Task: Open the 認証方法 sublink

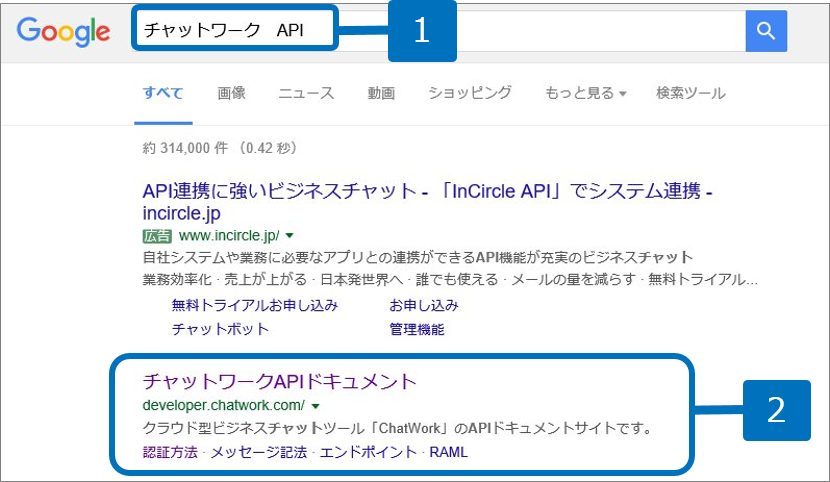Action: (170, 452)
